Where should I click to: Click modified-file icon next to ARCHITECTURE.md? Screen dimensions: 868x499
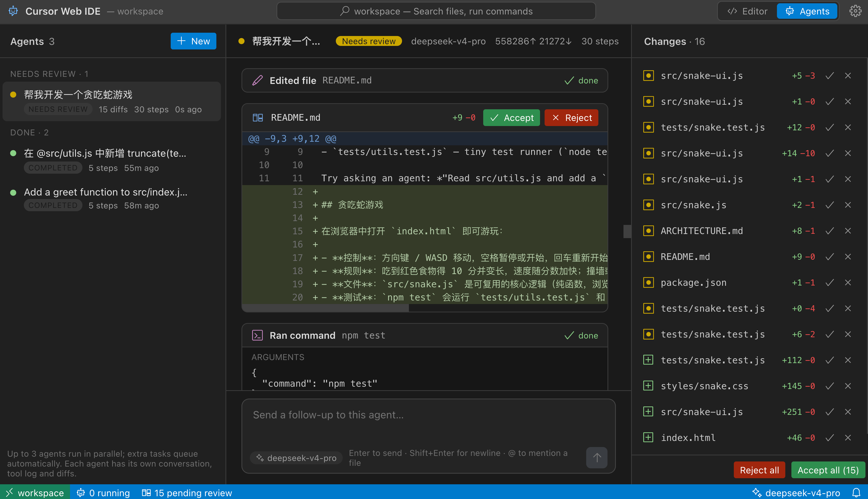648,231
